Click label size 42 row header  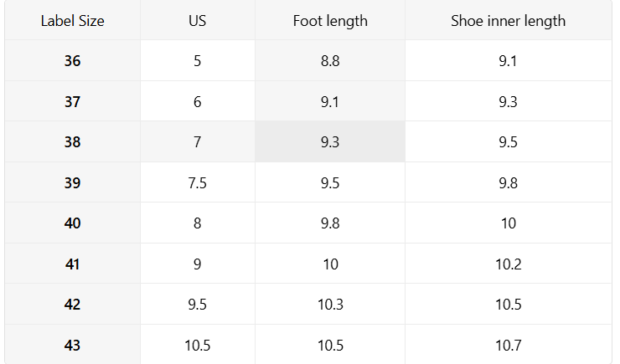73,305
